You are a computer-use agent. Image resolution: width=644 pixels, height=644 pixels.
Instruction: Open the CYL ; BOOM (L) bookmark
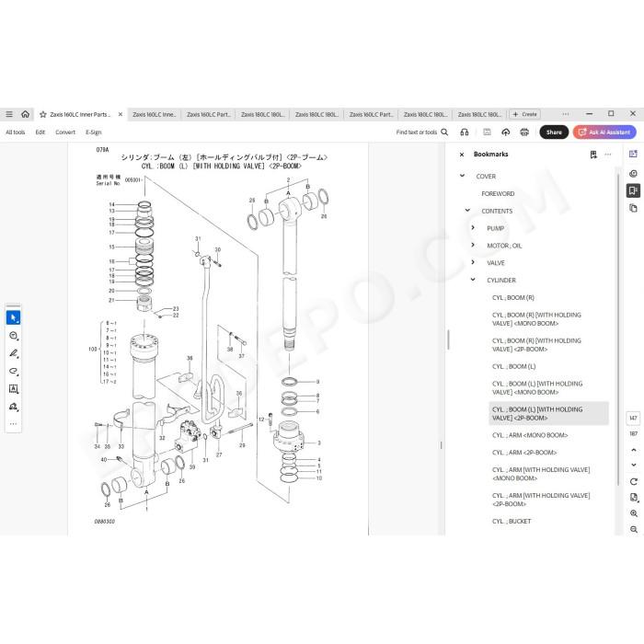(x=513, y=366)
